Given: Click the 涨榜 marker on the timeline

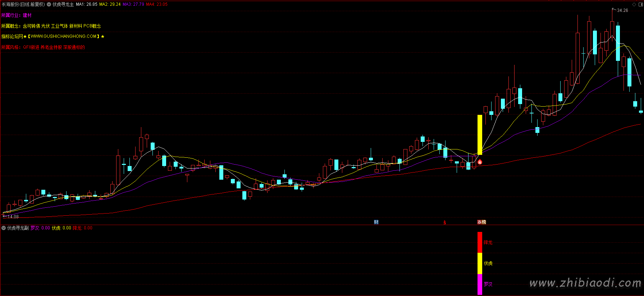Looking at the screenshot, I should pos(481,222).
